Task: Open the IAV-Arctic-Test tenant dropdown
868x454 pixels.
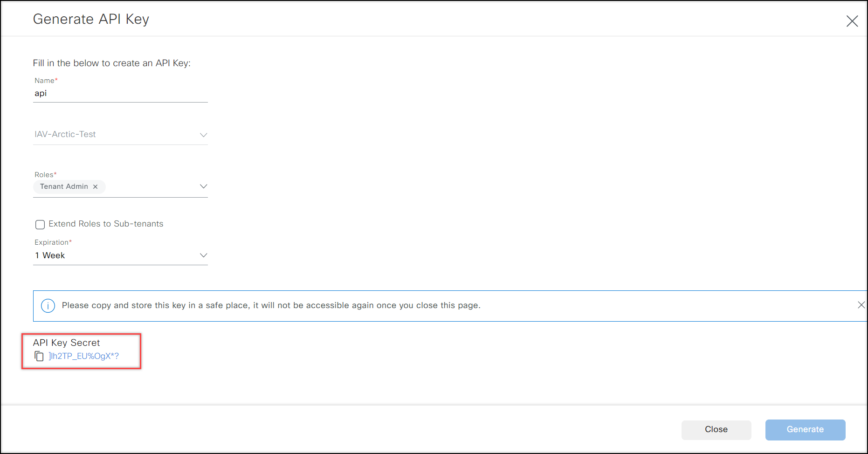Action: [x=120, y=134]
